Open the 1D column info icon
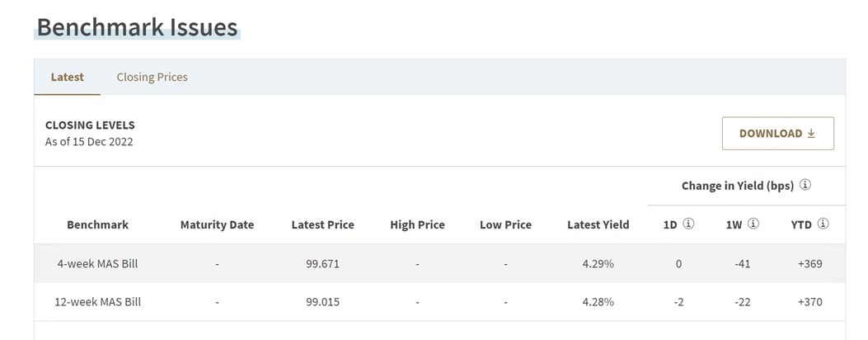 pyautogui.click(x=688, y=224)
